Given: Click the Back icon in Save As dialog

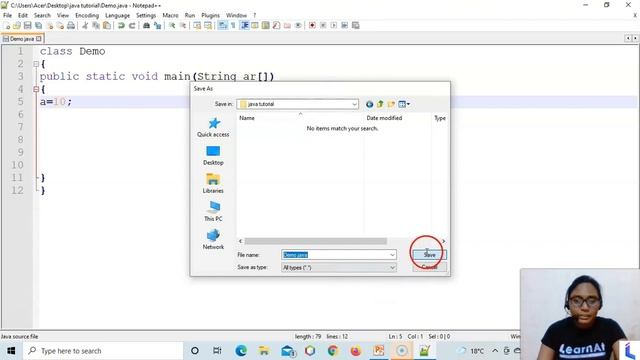Looking at the screenshot, I should tap(369, 104).
